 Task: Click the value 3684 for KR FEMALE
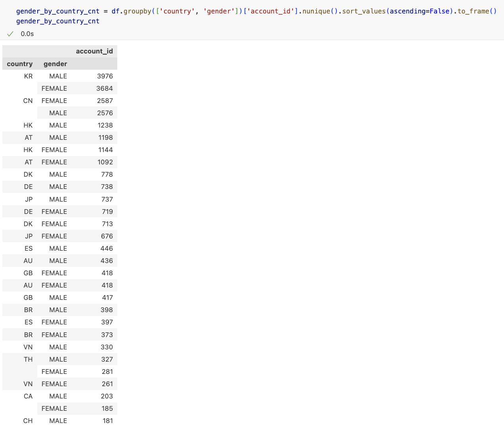(x=105, y=88)
